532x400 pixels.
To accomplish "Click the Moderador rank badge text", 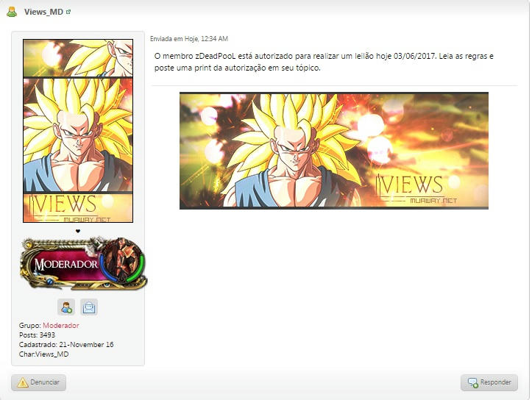I will [x=65, y=264].
